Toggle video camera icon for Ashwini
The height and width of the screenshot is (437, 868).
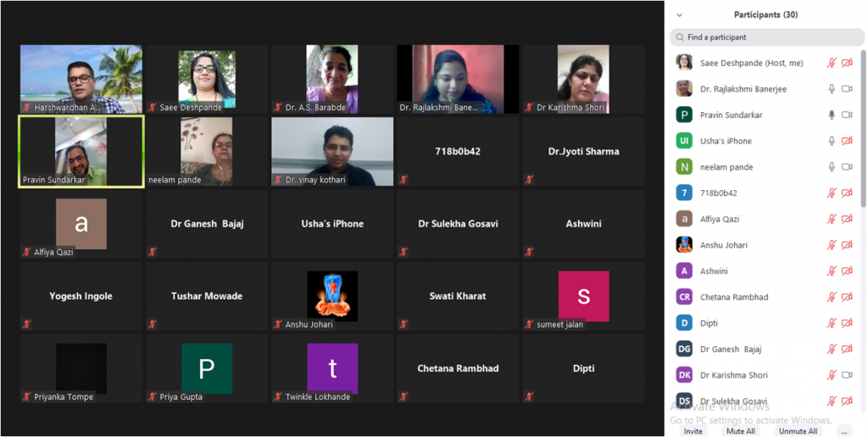847,272
